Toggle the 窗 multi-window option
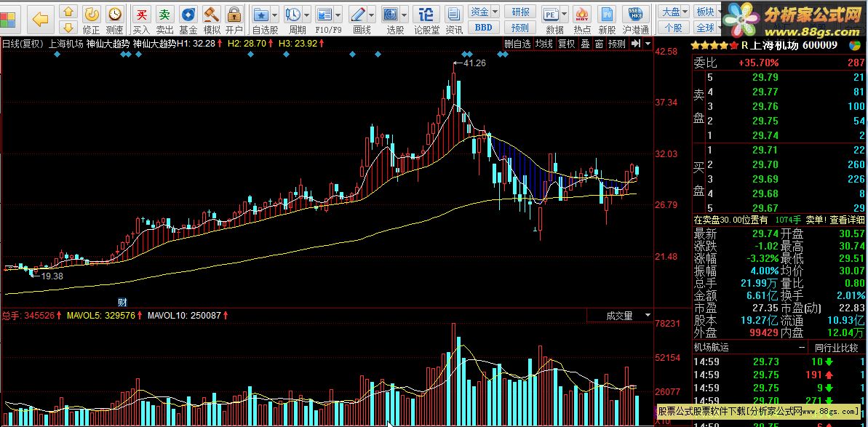 [599, 44]
